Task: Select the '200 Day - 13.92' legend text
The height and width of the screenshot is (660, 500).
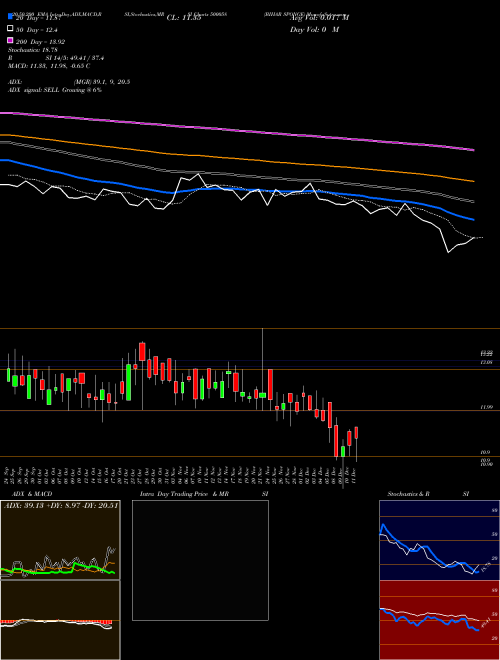Action: [40, 42]
